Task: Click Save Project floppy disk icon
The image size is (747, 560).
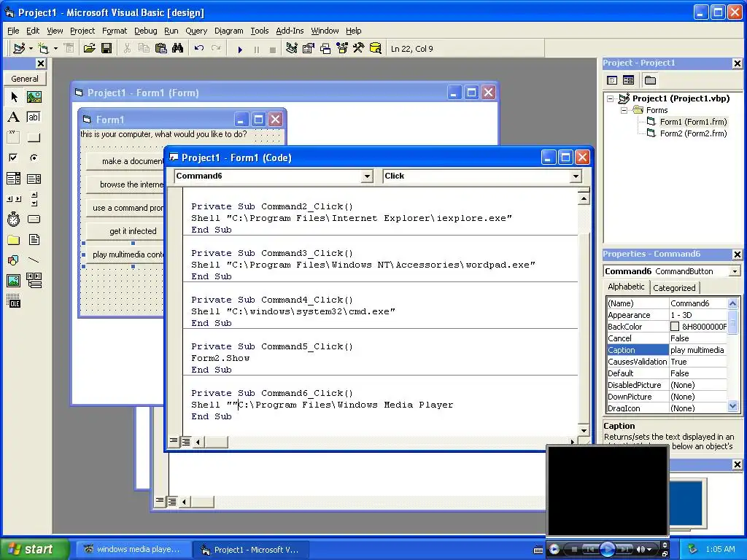Action: pos(107,49)
